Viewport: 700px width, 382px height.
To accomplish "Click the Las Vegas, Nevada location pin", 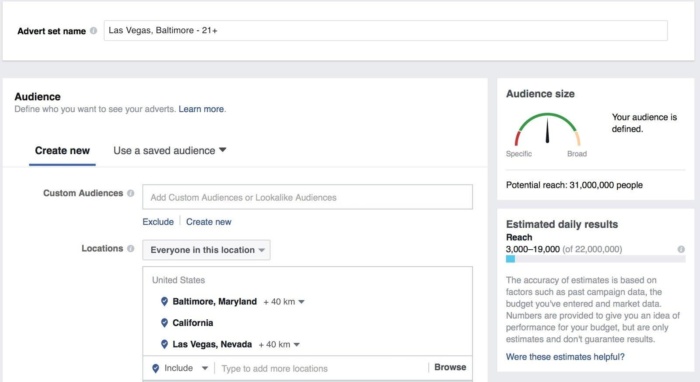I will 164,344.
